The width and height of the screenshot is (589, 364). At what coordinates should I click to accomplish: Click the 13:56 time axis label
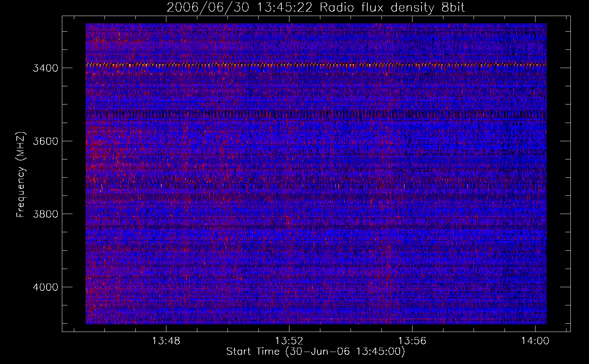tap(412, 341)
